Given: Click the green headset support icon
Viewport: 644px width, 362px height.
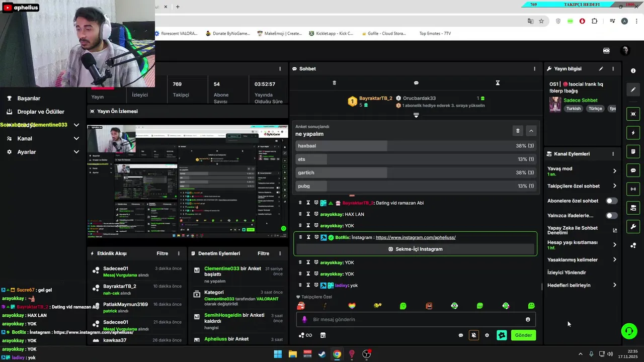Looking at the screenshot, I should coord(629,330).
